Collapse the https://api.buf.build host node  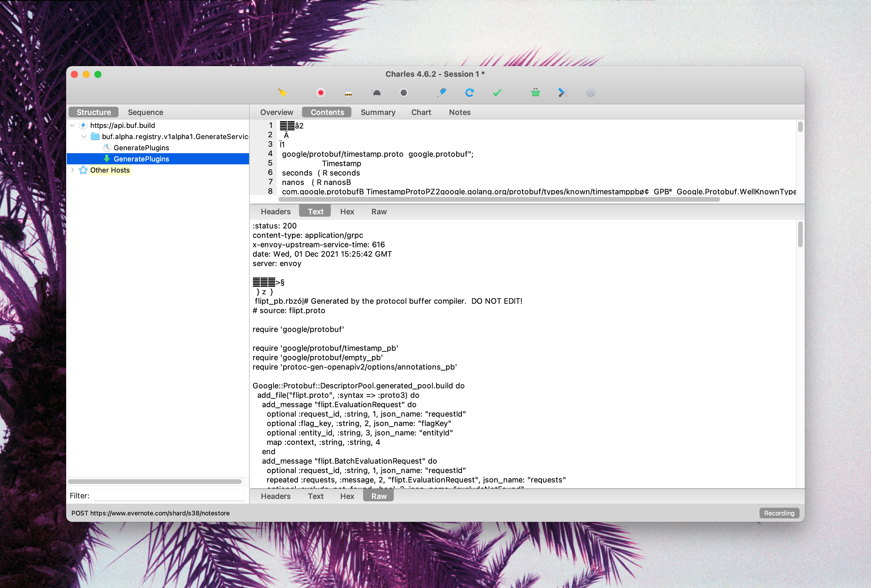(72, 125)
